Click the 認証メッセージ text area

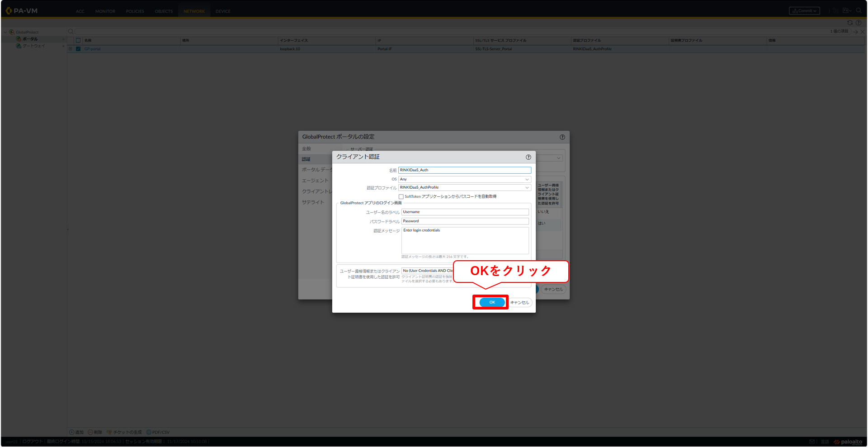(x=465, y=240)
